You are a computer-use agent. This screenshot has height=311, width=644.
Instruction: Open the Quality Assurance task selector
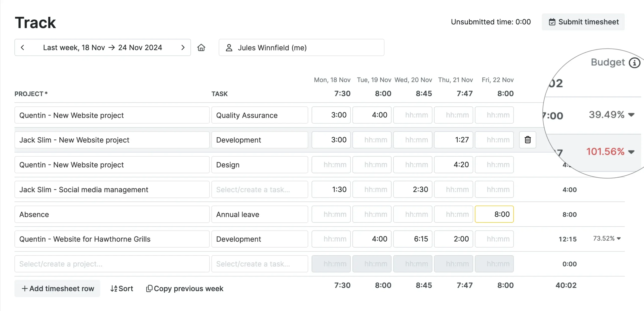(x=259, y=115)
